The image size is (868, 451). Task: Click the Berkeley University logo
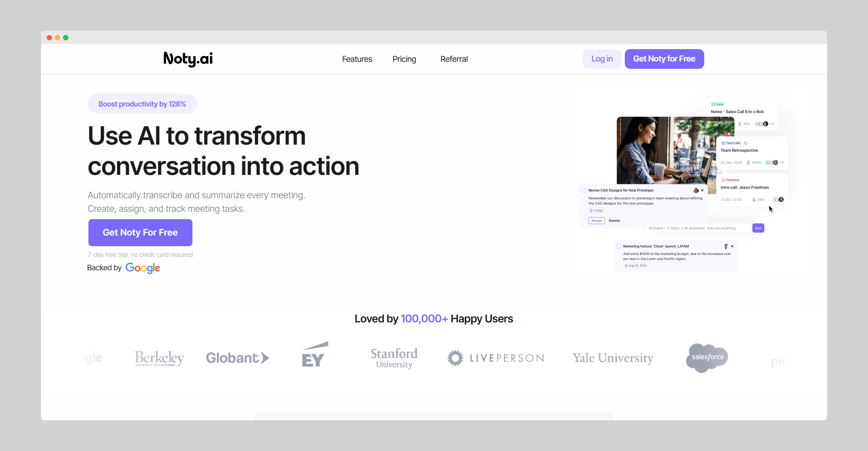click(159, 358)
